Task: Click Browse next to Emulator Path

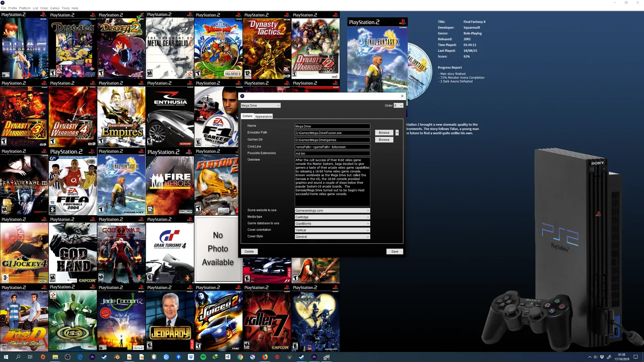Action: pyautogui.click(x=384, y=132)
